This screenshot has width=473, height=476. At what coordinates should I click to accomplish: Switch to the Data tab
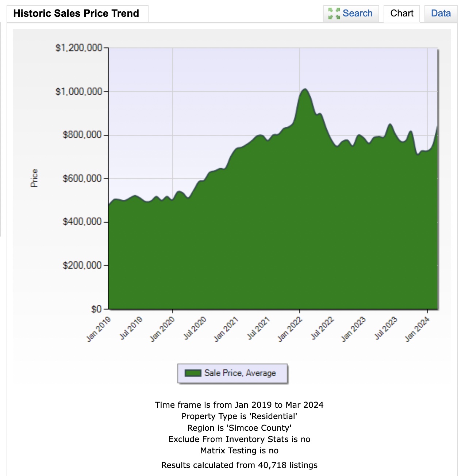441,14
